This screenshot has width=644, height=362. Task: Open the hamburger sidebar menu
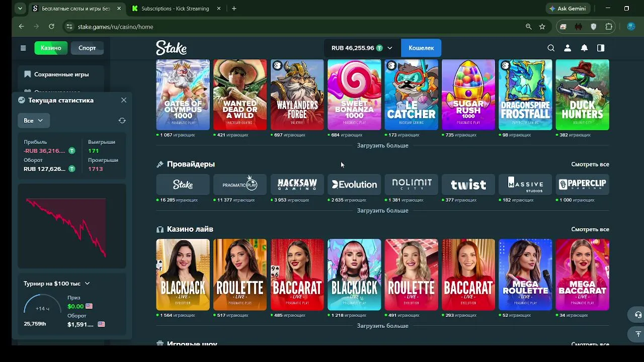pyautogui.click(x=23, y=48)
